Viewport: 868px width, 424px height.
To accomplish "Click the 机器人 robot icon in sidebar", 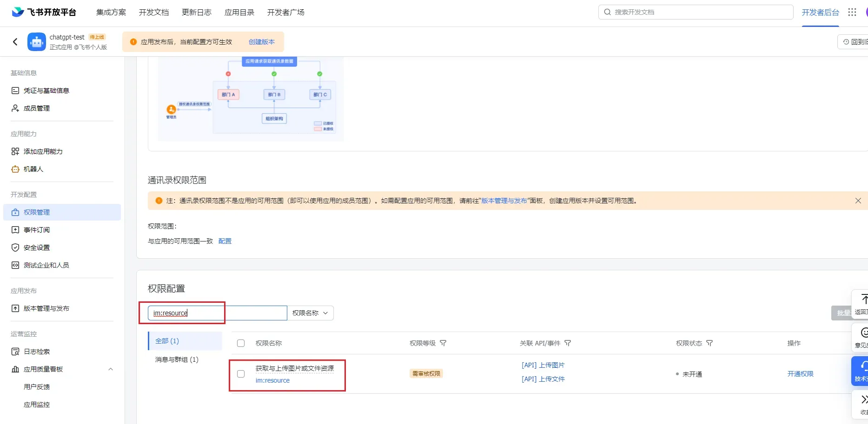I will [15, 169].
